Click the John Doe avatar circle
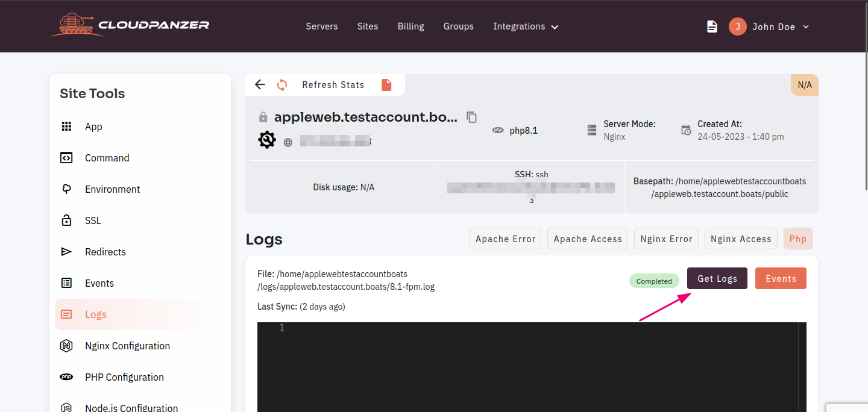The height and width of the screenshot is (412, 868). click(x=737, y=27)
